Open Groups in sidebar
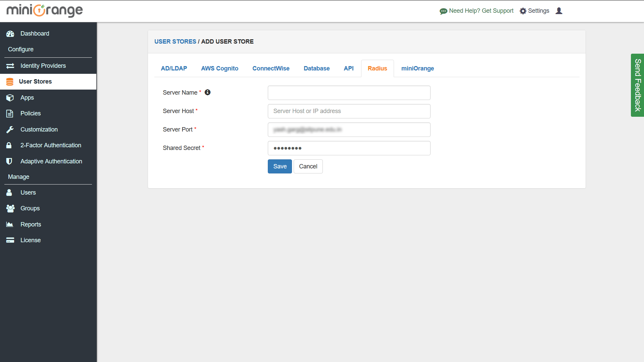 point(48,208)
